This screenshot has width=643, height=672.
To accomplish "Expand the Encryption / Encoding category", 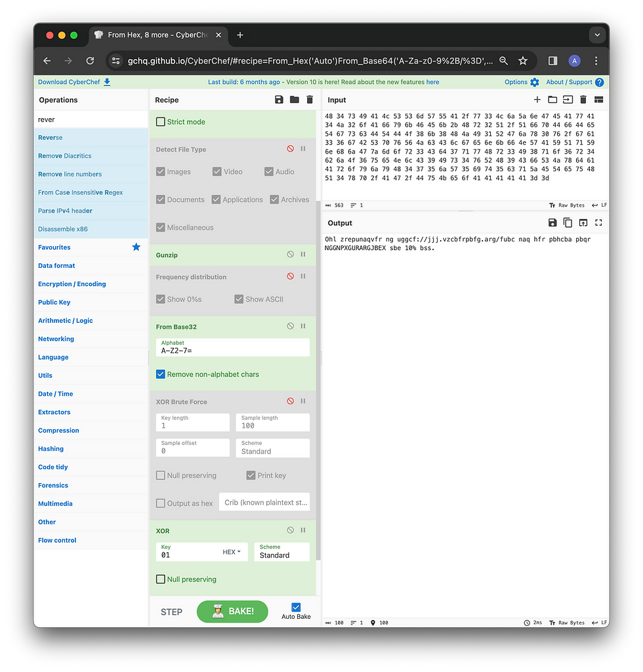I will tap(91, 283).
